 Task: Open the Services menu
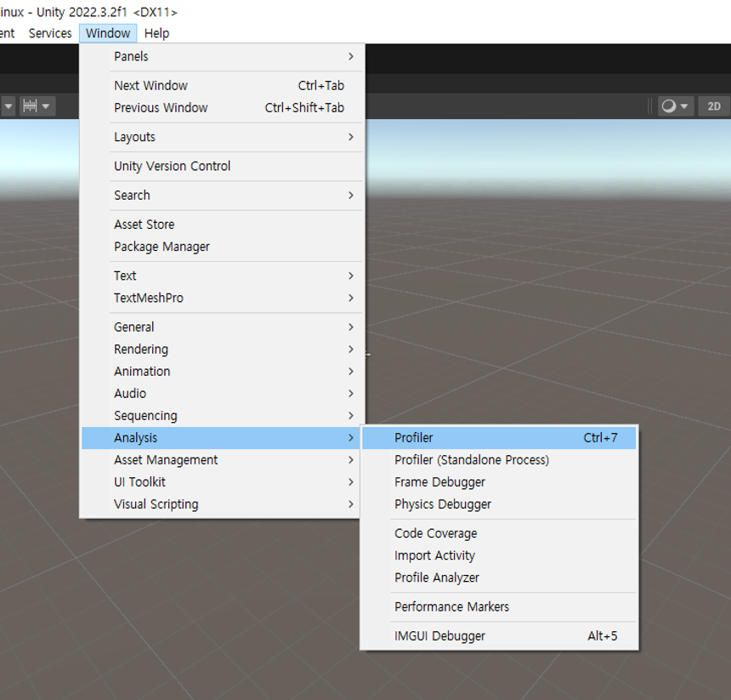(x=50, y=33)
